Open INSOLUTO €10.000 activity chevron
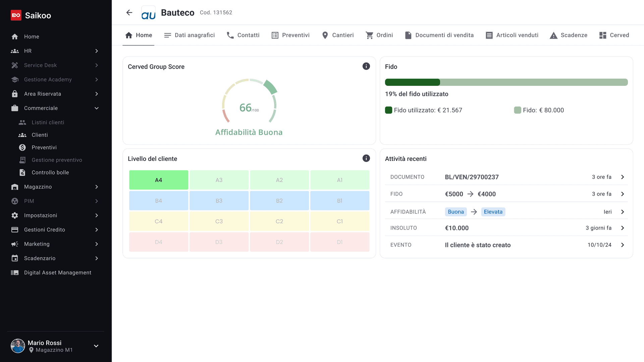This screenshot has height=362, width=644. pos(623,228)
